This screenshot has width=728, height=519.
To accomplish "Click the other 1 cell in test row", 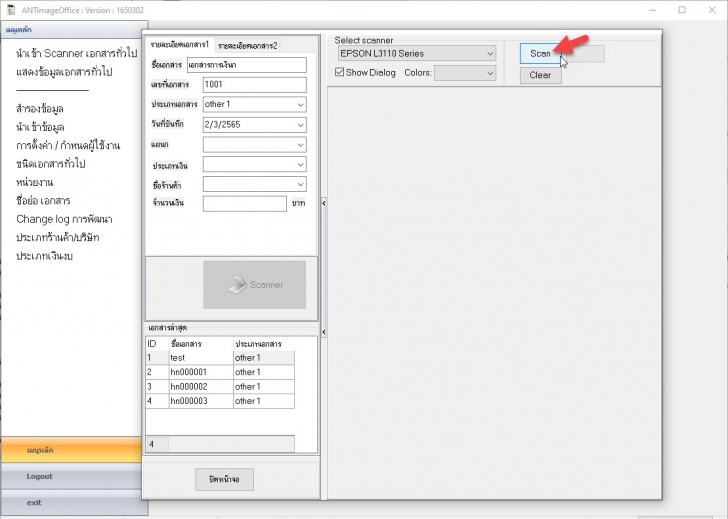I will click(264, 358).
